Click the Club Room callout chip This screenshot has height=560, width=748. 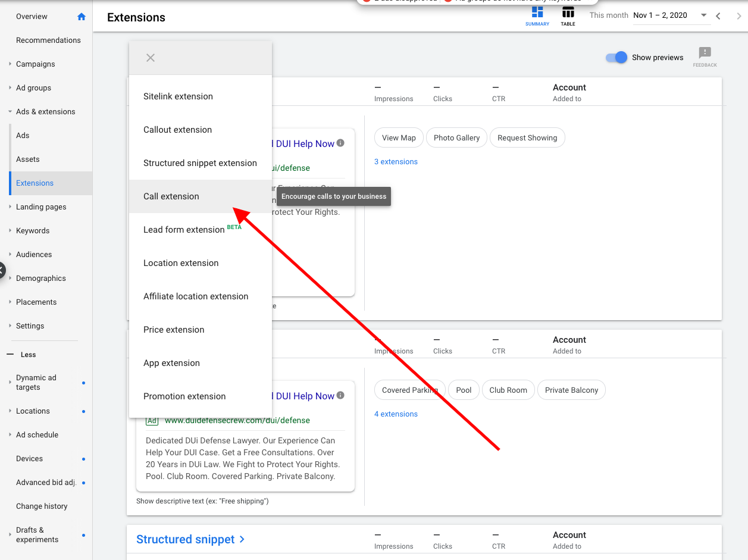508,390
